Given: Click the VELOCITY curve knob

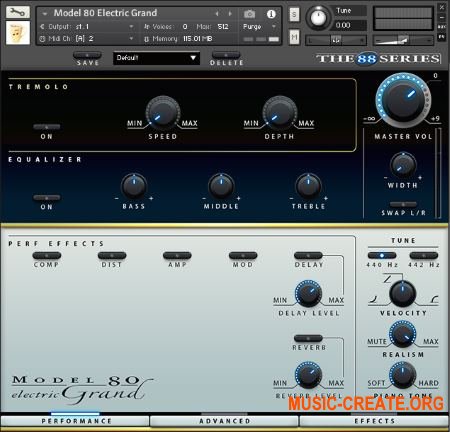Looking at the screenshot, I should pyautogui.click(x=403, y=294).
